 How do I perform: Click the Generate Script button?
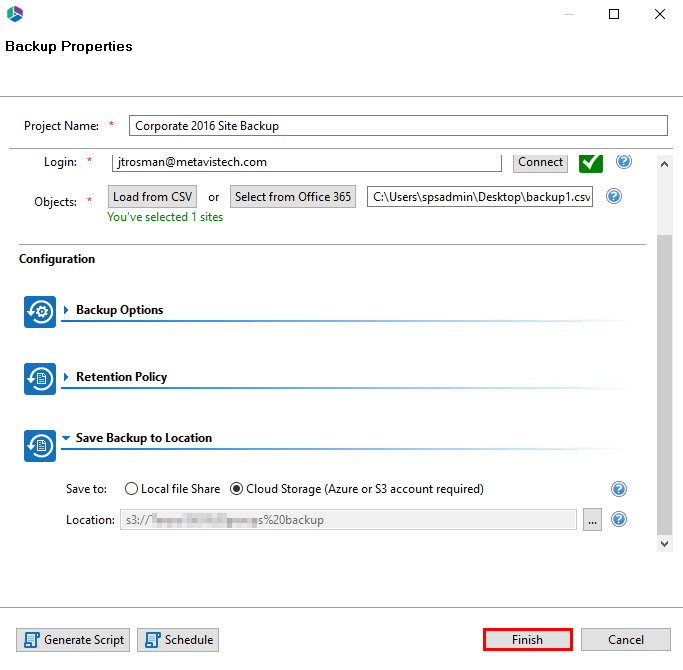click(x=73, y=640)
